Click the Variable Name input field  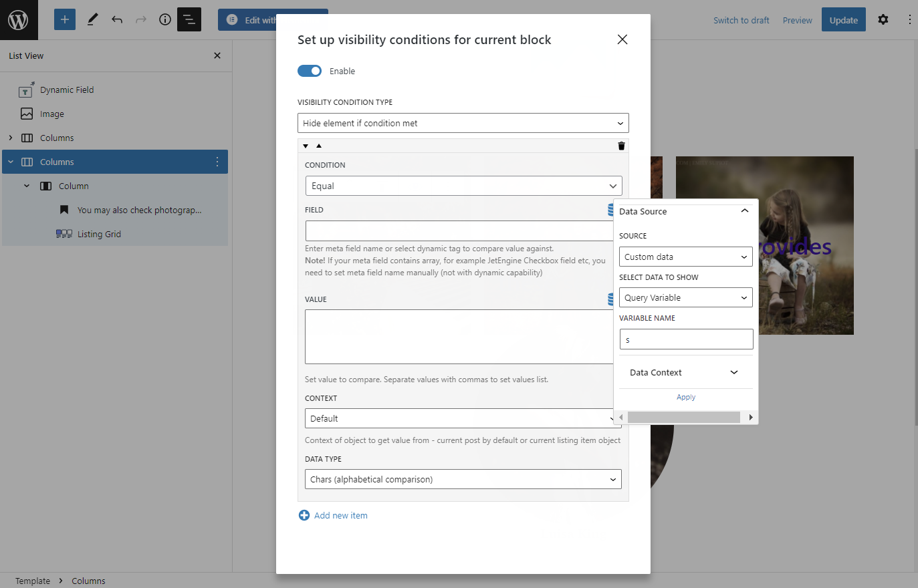click(x=686, y=339)
